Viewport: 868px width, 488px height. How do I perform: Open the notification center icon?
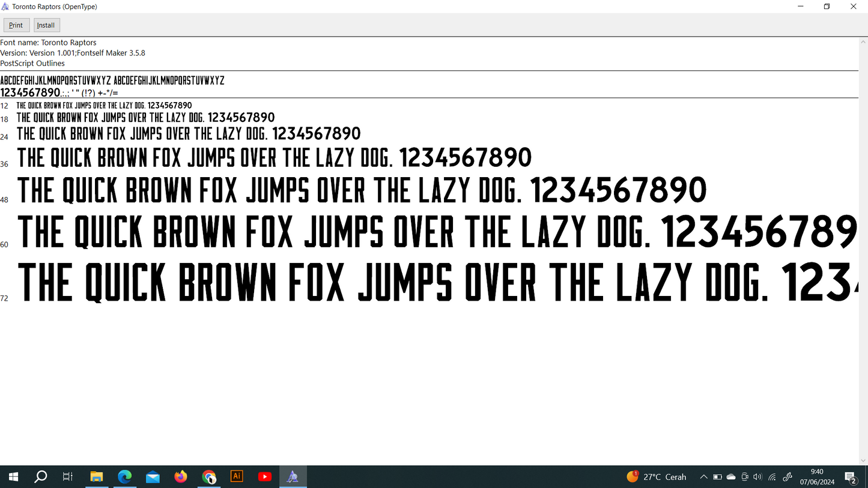[851, 477]
